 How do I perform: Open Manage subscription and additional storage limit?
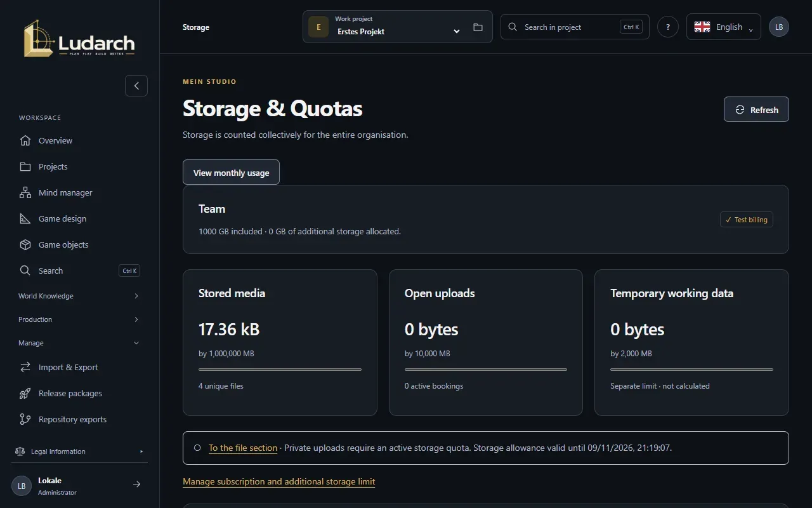click(279, 481)
